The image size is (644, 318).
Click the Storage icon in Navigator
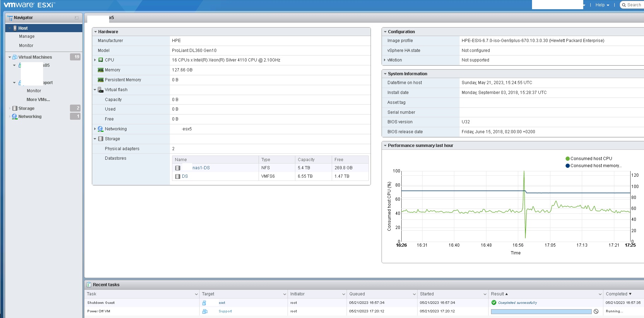click(15, 108)
